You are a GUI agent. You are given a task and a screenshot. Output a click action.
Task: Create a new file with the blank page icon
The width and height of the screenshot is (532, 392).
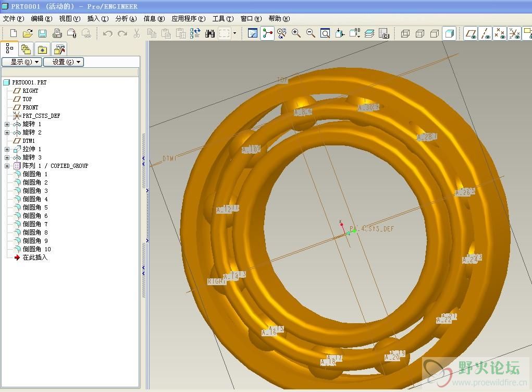coord(14,33)
